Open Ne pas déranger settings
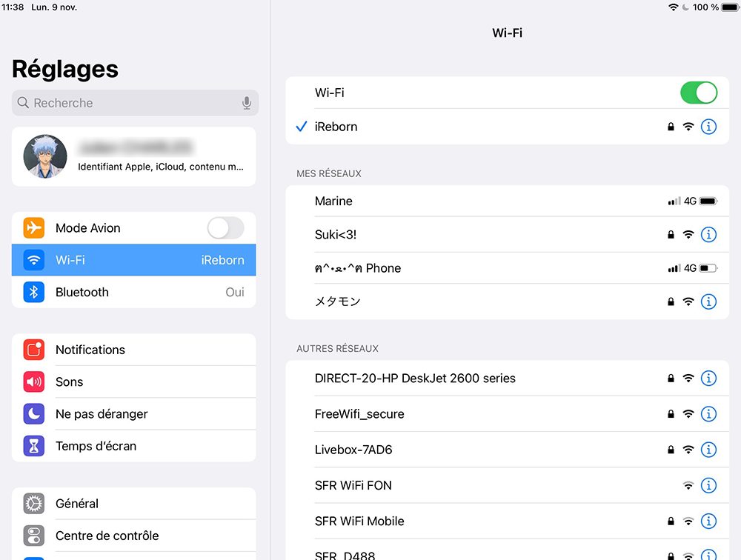741x560 pixels. [x=133, y=414]
